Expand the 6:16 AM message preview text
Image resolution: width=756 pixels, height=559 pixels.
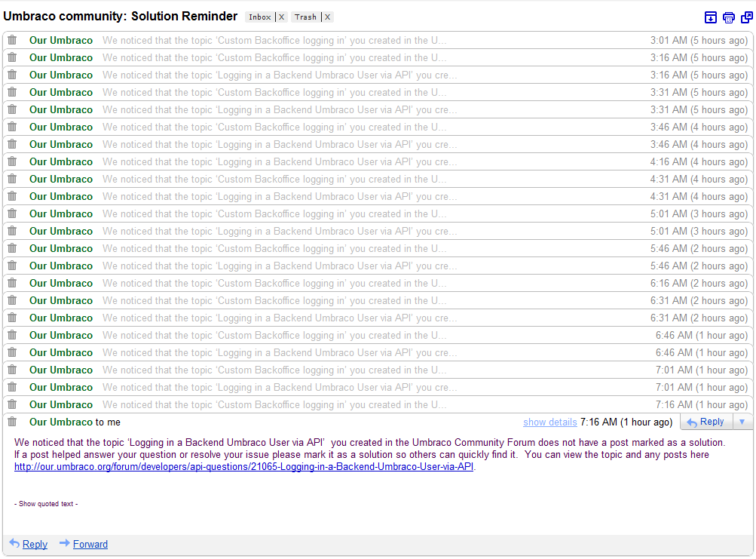[274, 284]
